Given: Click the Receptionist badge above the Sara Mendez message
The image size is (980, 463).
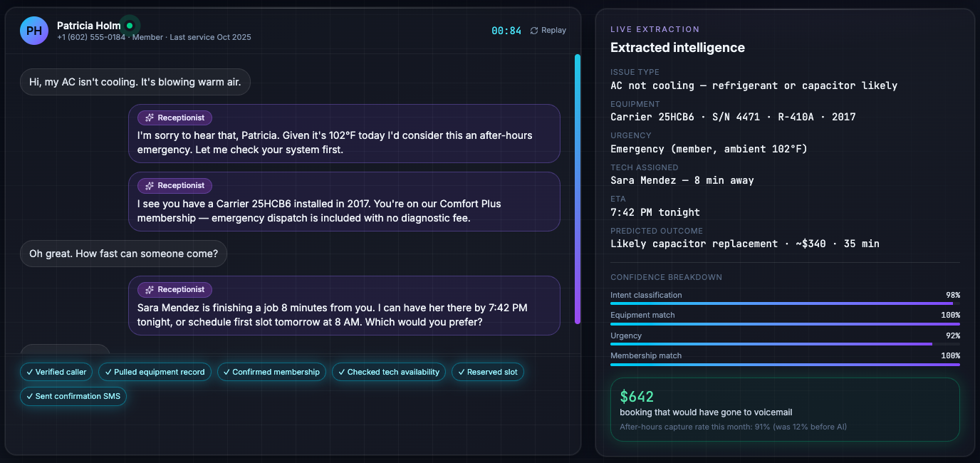Looking at the screenshot, I should [x=174, y=289].
